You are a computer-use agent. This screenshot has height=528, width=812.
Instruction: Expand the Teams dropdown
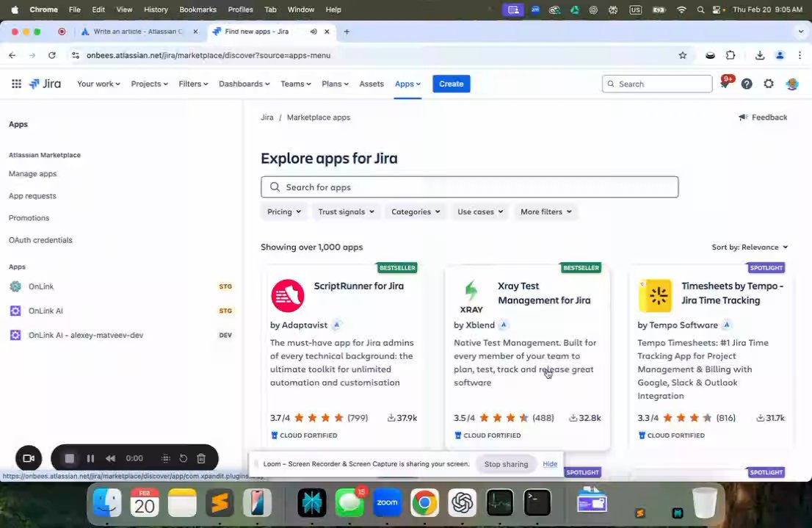[x=296, y=84]
